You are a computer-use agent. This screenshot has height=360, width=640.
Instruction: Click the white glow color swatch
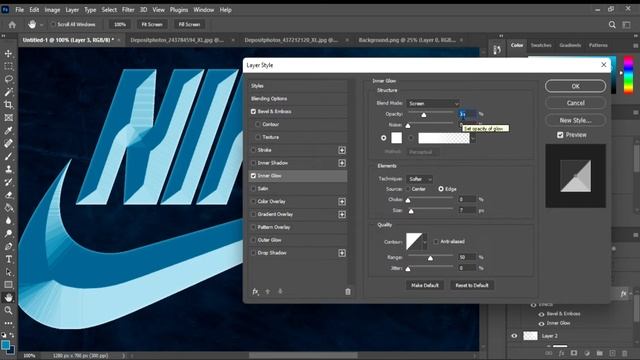(x=396, y=138)
